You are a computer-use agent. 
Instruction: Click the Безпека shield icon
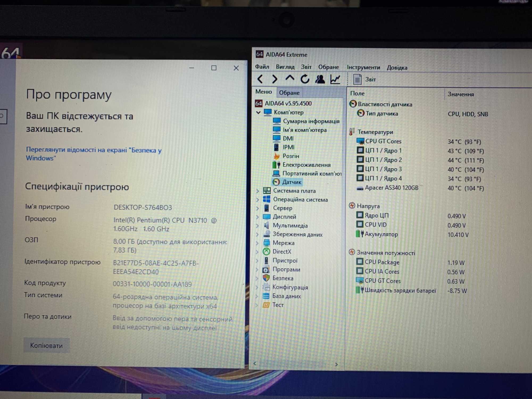[266, 278]
